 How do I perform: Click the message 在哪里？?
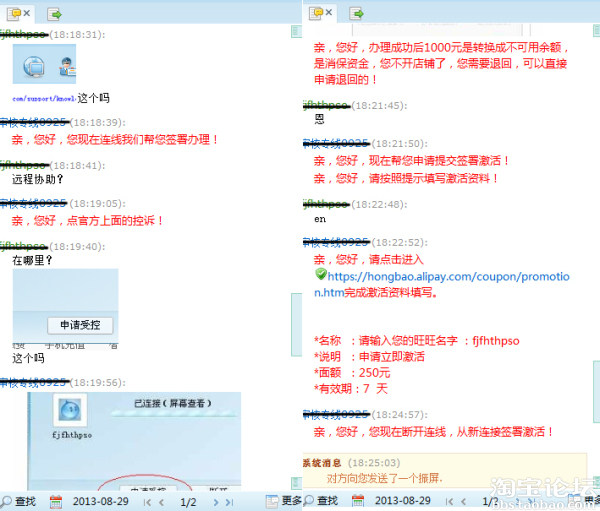pyautogui.click(x=32, y=260)
